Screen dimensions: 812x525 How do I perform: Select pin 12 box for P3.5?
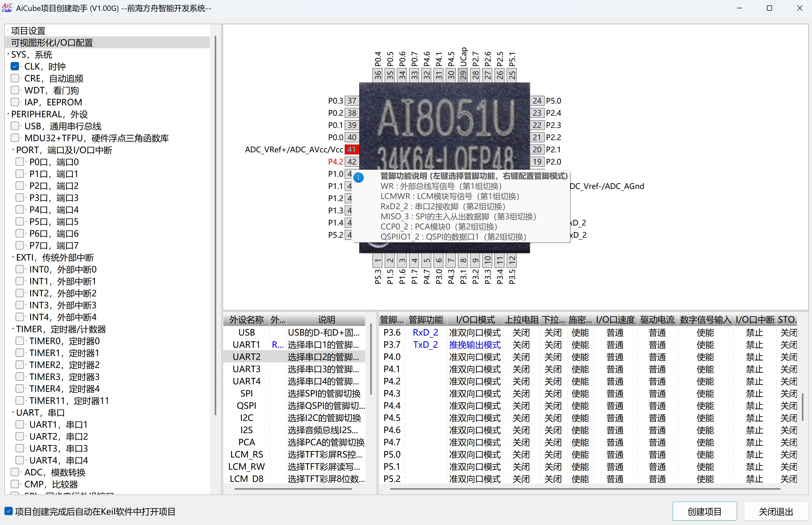point(512,261)
